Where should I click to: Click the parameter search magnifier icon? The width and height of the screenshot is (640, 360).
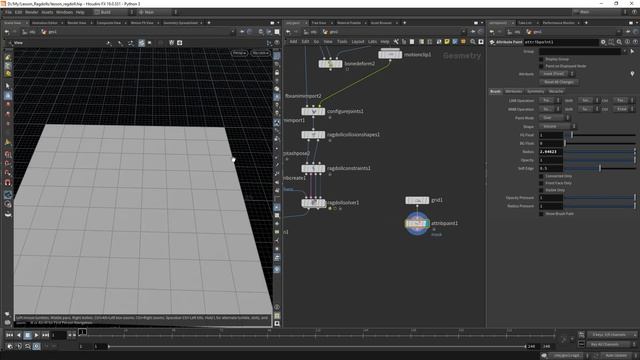619,42
